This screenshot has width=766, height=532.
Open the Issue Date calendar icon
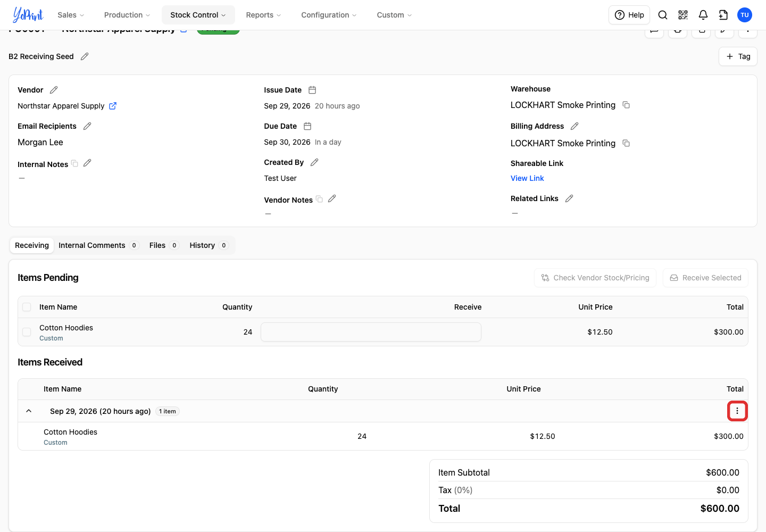click(312, 90)
